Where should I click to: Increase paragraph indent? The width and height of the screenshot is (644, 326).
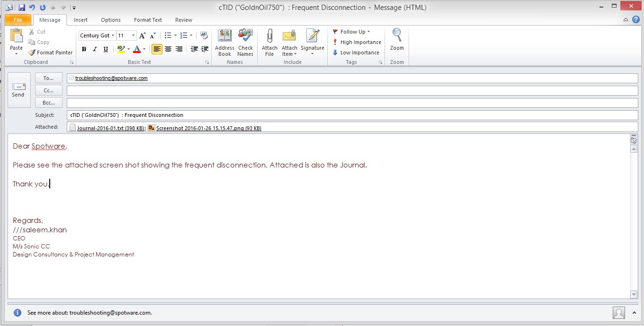click(x=205, y=49)
